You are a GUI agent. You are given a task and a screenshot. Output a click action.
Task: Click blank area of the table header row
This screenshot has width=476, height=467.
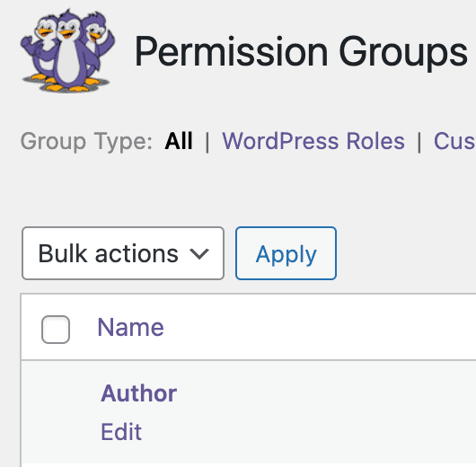click(x=319, y=328)
